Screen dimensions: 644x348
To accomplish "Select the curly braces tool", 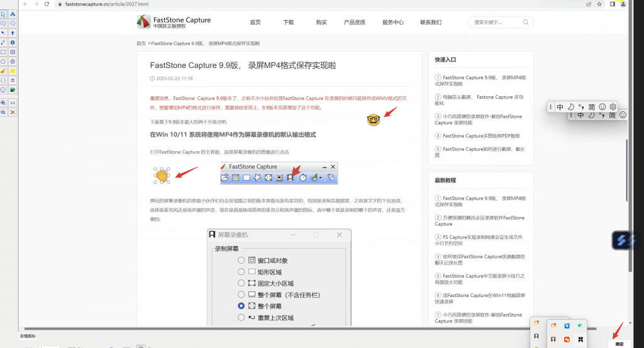I will click(3, 81).
